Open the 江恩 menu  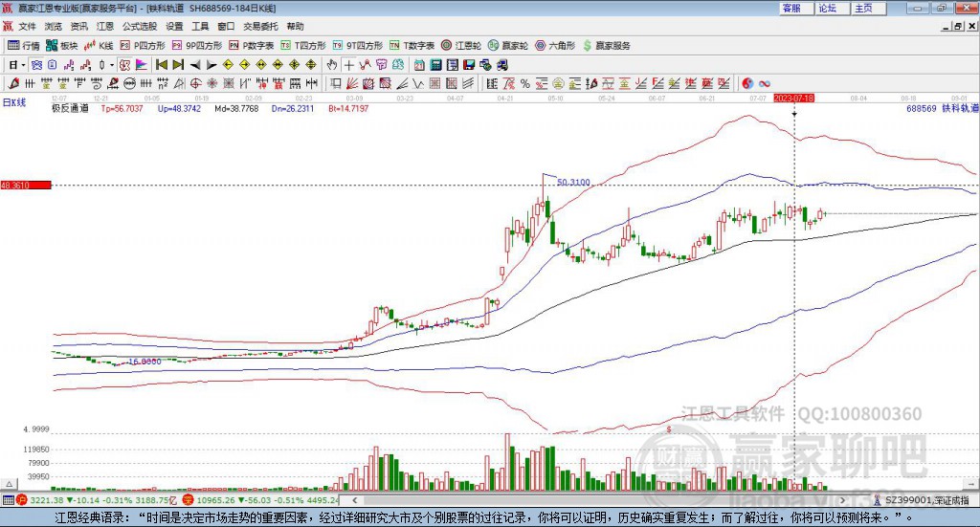105,26
